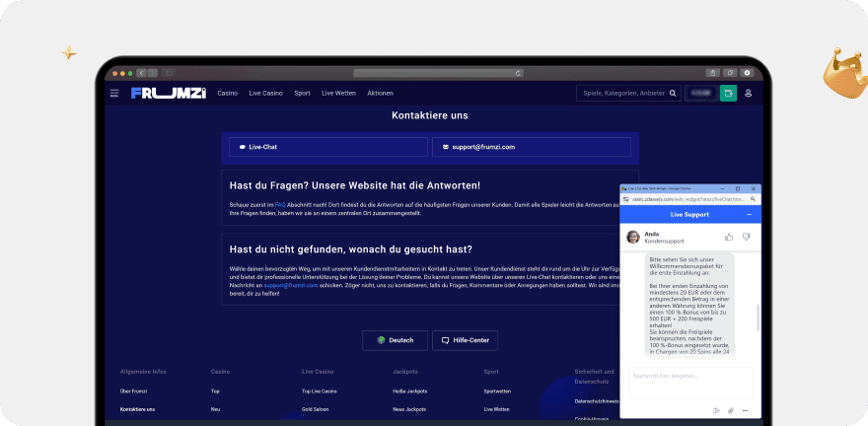
Task: Open the Hilfe-Center button
Action: [466, 340]
